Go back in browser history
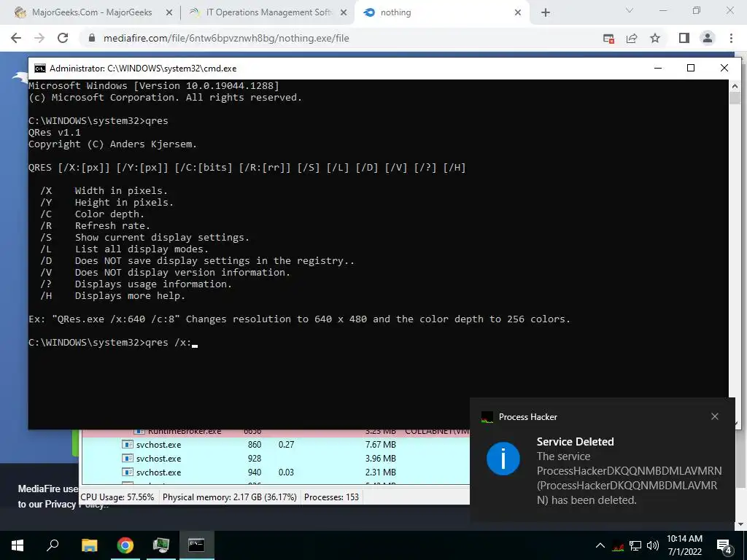Screen dimensions: 747x560 (16, 38)
